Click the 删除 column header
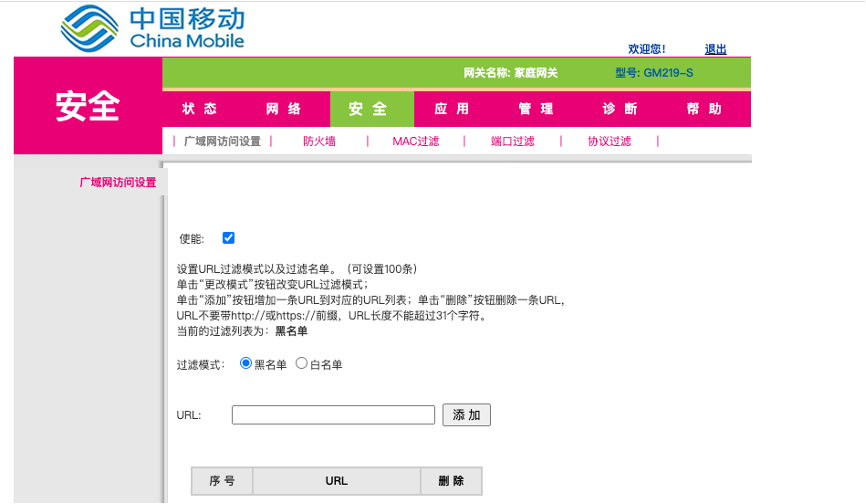The height and width of the screenshot is (504, 866). pos(451,481)
